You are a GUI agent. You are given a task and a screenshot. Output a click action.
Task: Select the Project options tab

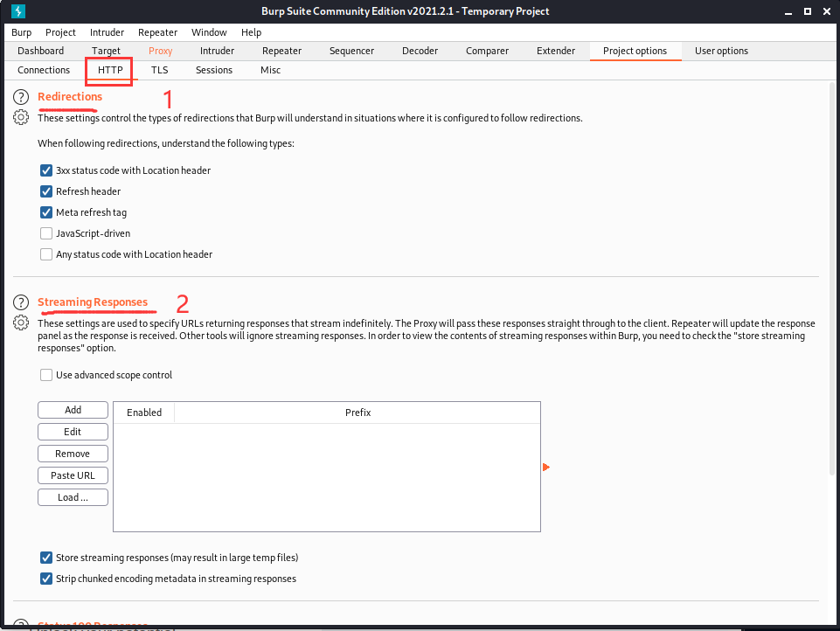point(635,51)
